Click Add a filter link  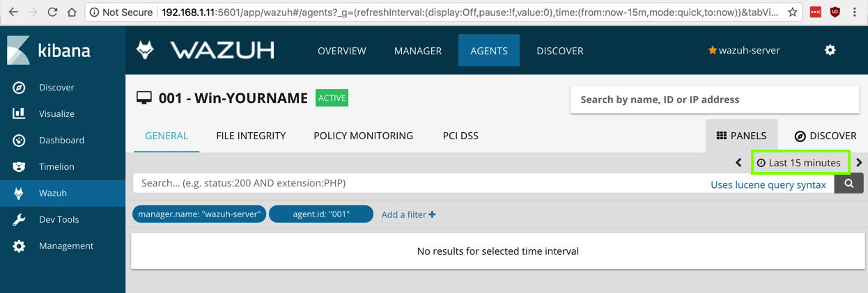tap(408, 214)
